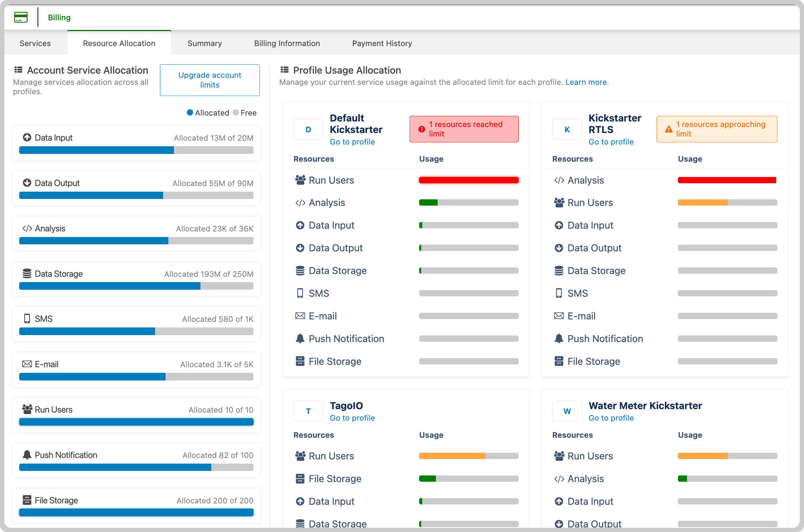The image size is (804, 532).
Task: Select the Resource Allocation tab
Action: click(119, 43)
